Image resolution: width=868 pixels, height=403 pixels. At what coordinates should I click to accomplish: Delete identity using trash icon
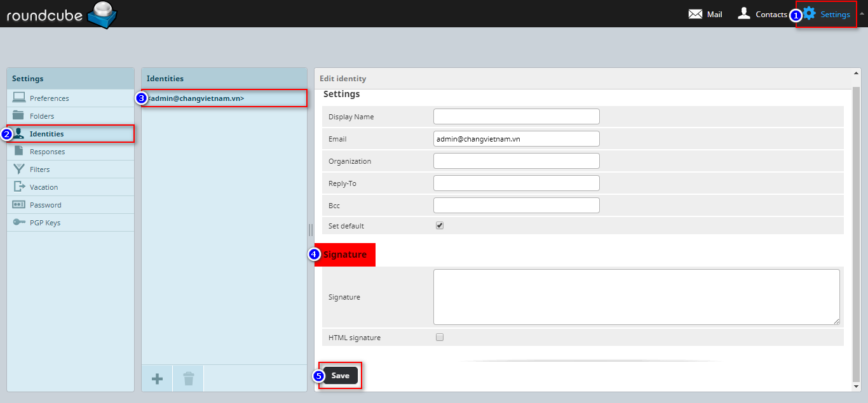(x=189, y=379)
